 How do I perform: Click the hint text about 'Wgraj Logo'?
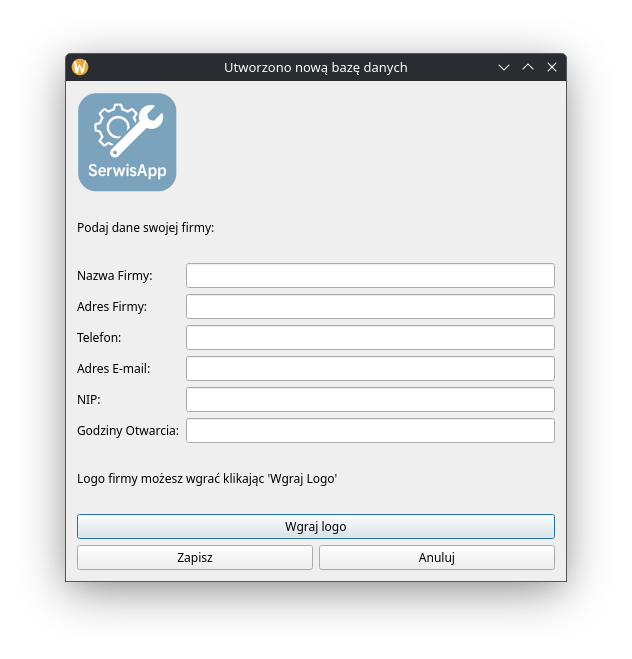pyautogui.click(x=207, y=479)
